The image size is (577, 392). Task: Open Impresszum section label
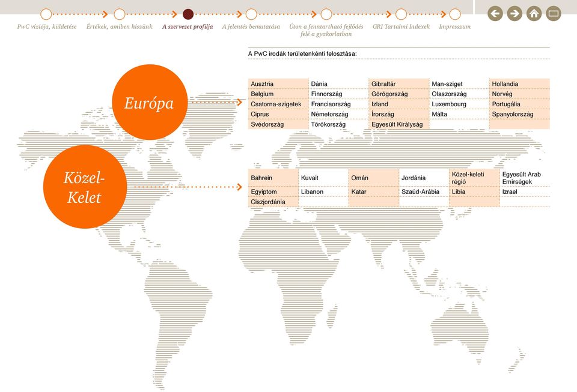pyautogui.click(x=455, y=26)
